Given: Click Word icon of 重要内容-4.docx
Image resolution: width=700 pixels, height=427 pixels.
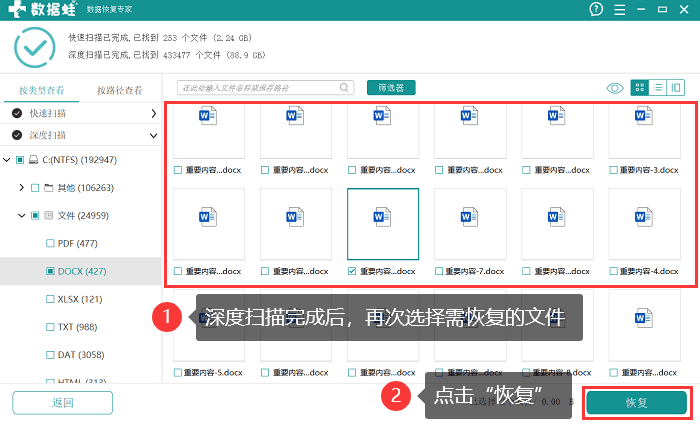Looking at the screenshot, I should (x=644, y=217).
